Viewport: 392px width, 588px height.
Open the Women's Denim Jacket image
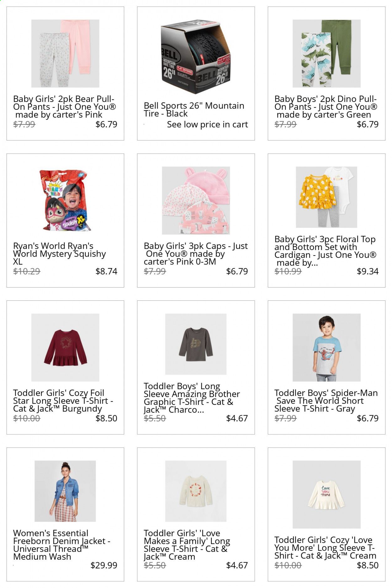[x=65, y=491]
